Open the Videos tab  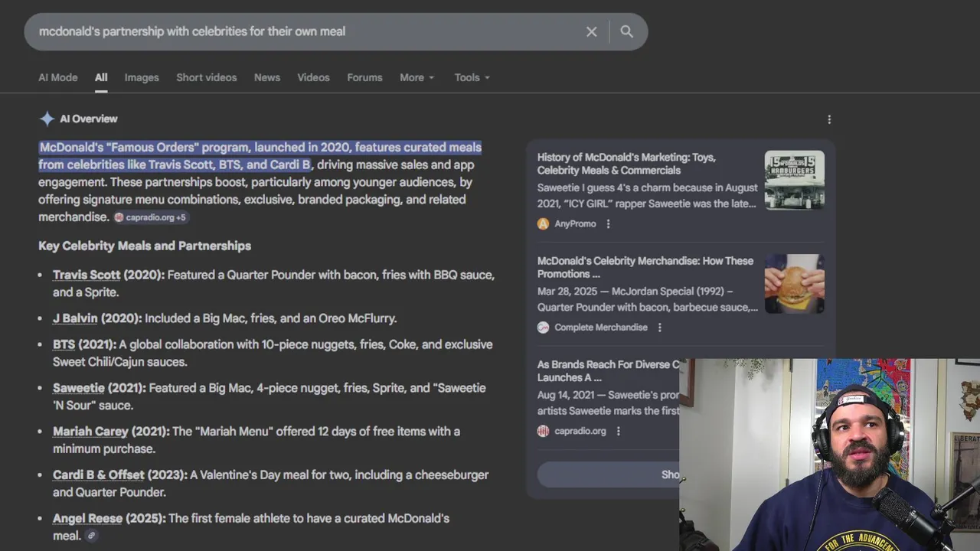[x=313, y=77]
